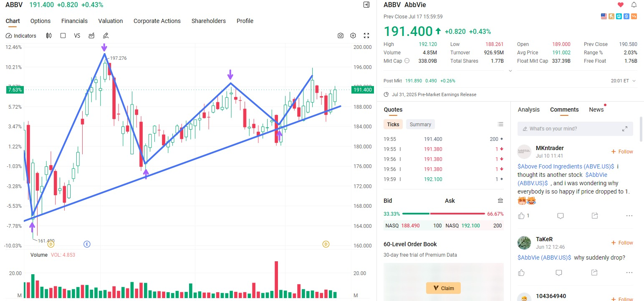Open the Indicators menu
The height and width of the screenshot is (301, 644).
pos(21,36)
